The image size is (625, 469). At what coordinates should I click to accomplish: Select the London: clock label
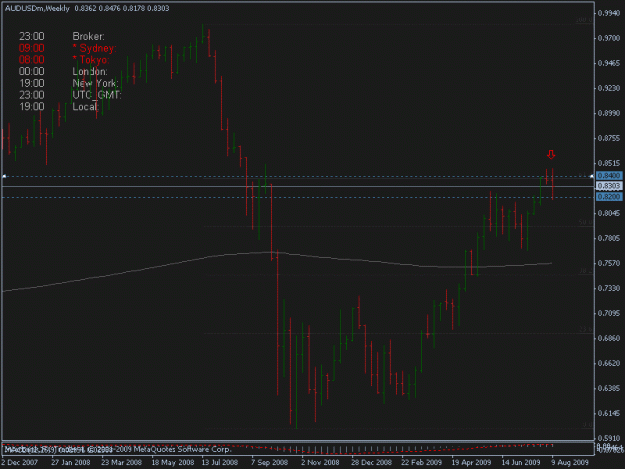tap(90, 71)
